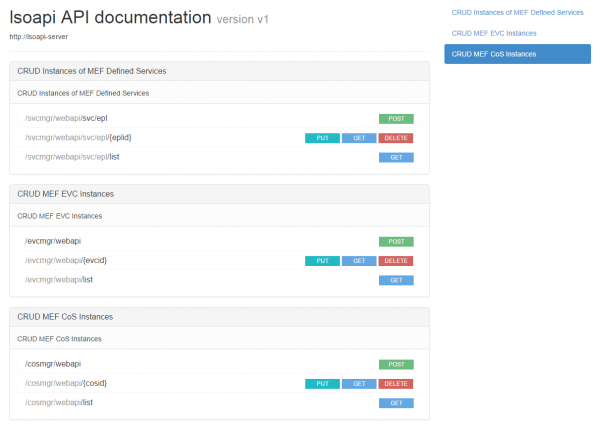Screen dimensions: 600x425
Task: Click the /cosmgr/webapi resource path
Action: pyautogui.click(x=53, y=364)
